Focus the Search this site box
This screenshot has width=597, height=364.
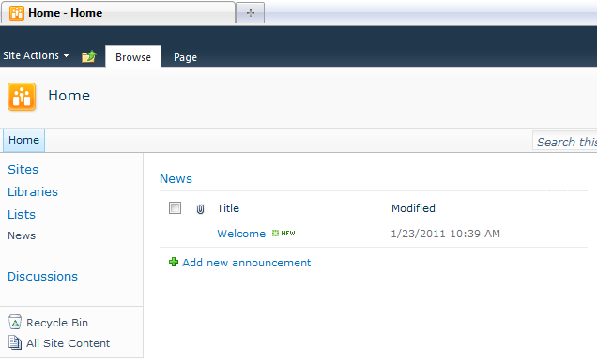click(565, 142)
